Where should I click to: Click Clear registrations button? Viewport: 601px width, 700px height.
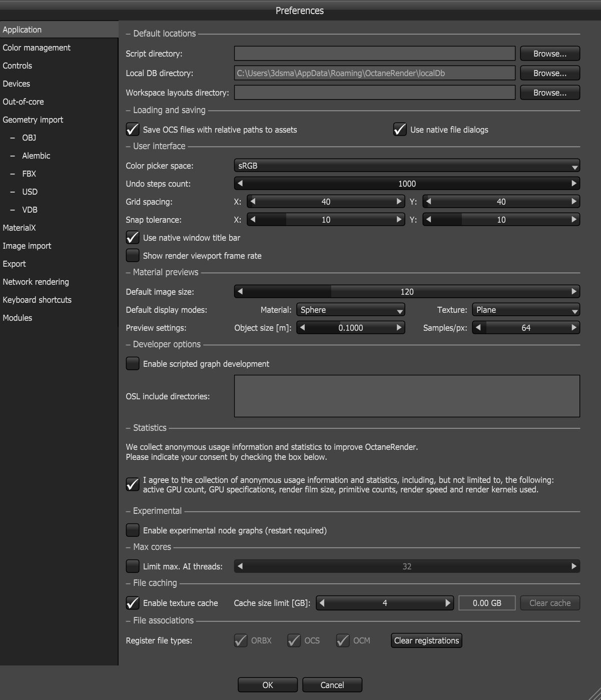(426, 640)
